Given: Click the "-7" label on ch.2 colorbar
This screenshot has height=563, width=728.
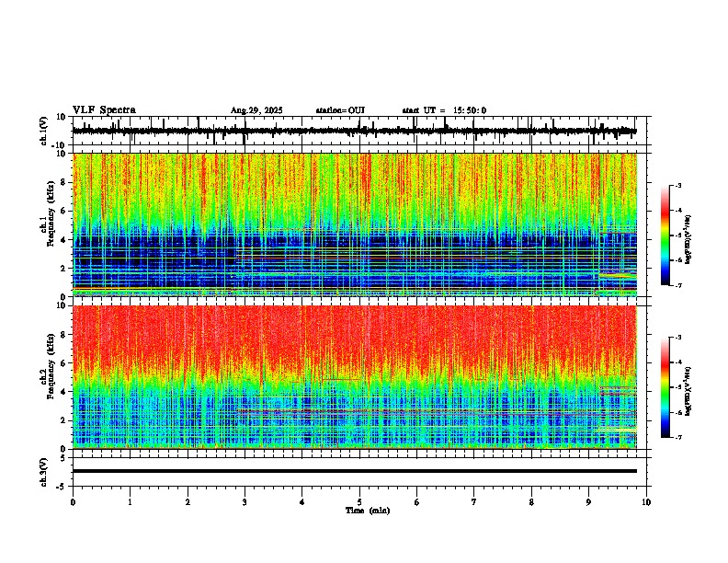Looking at the screenshot, I should pos(678,438).
